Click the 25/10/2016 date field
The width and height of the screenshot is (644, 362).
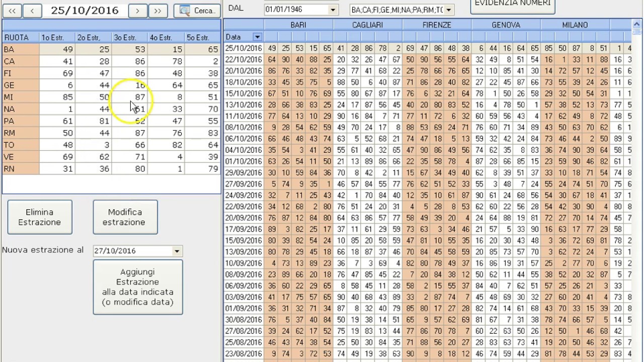pyautogui.click(x=85, y=11)
